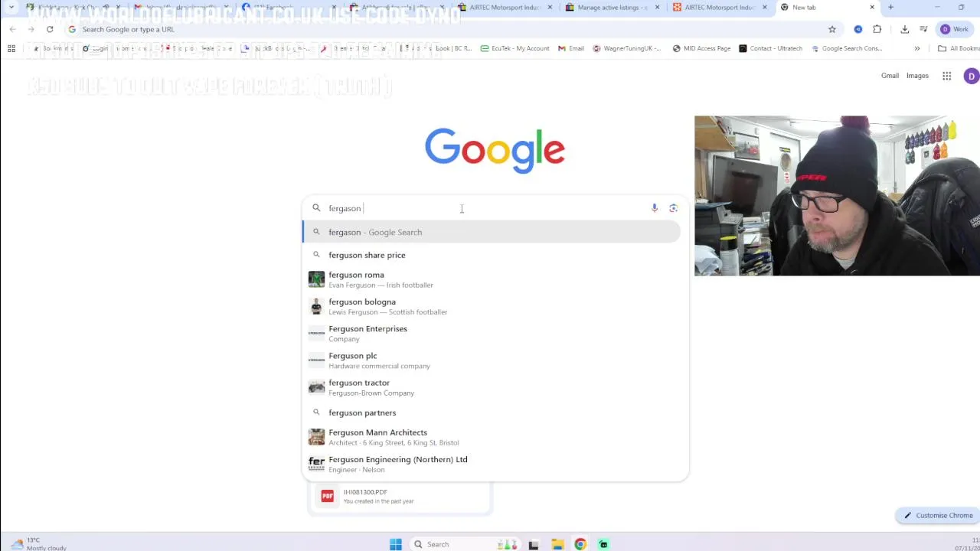Open EcuTek - My Account bookmark
The image size is (980, 551).
coord(514,48)
